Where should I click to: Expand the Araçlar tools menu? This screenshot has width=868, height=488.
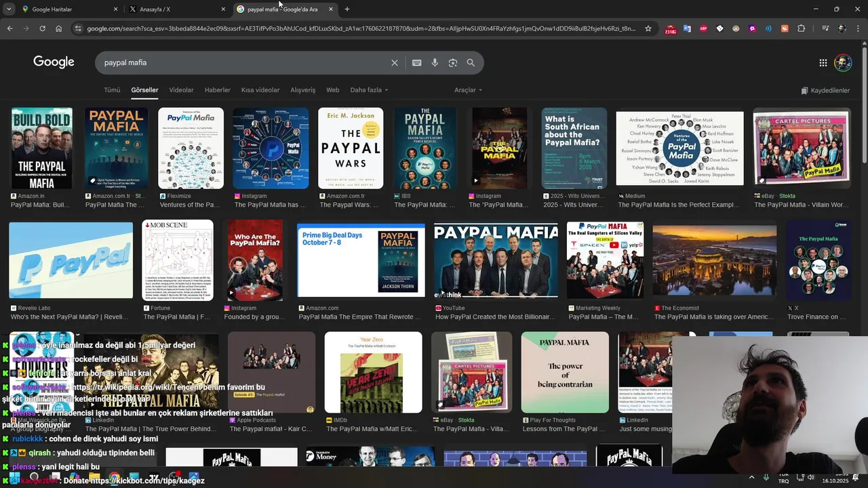[468, 90]
